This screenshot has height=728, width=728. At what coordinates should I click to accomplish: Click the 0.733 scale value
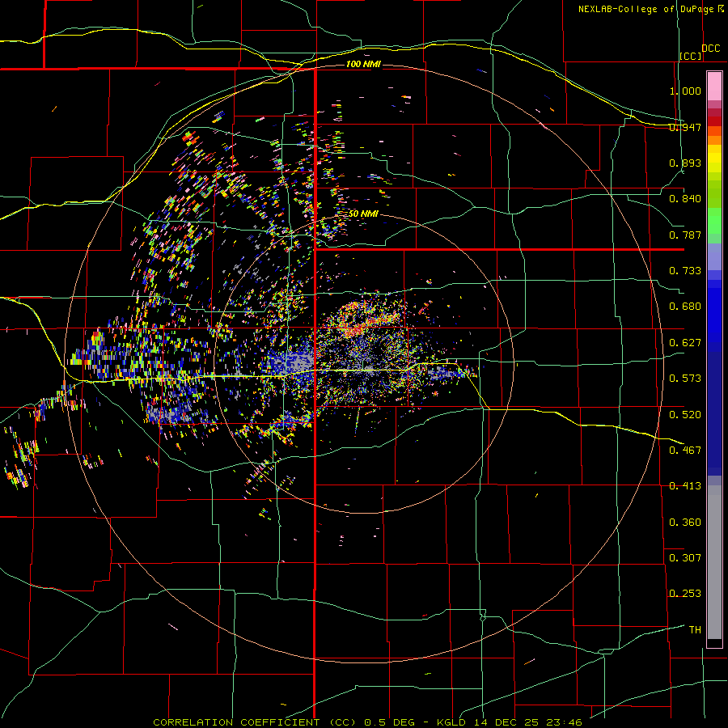coord(685,271)
